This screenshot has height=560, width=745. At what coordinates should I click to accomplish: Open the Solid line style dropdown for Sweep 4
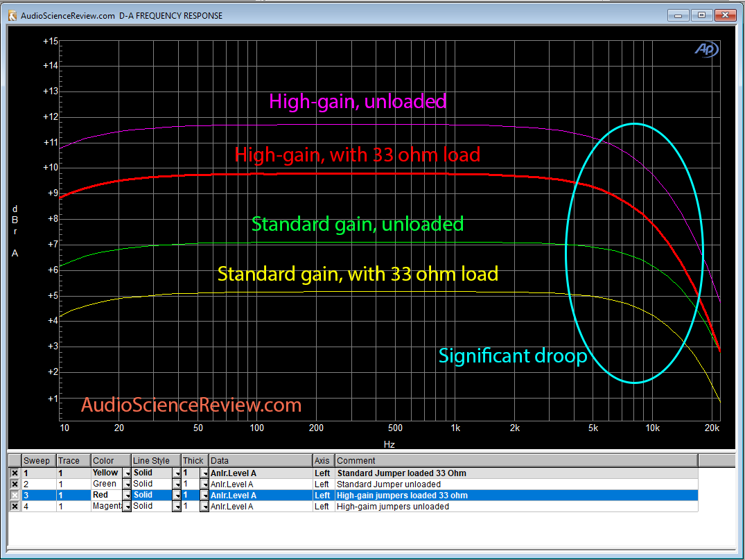point(177,506)
